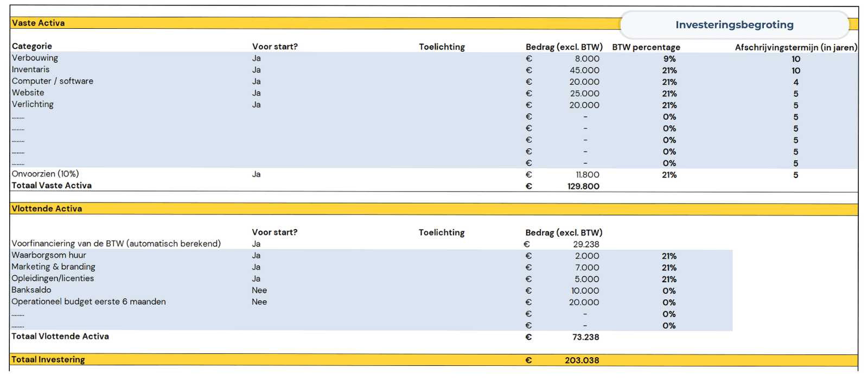Select the Verbouwing category cell

tap(35, 58)
